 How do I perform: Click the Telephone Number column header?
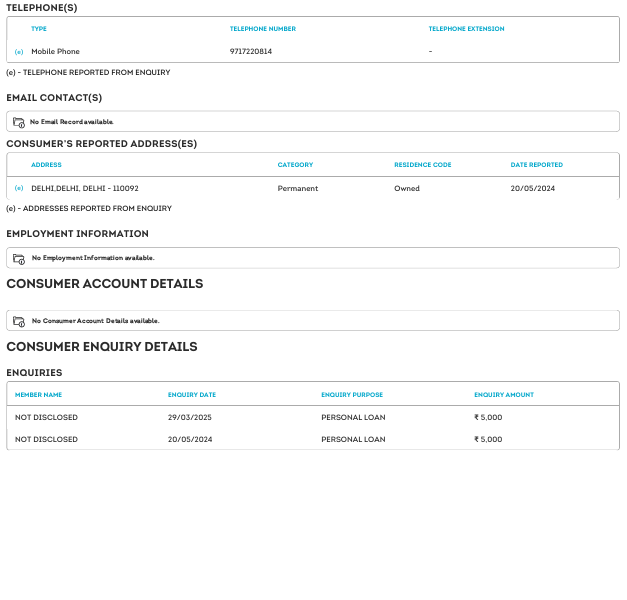(x=262, y=29)
